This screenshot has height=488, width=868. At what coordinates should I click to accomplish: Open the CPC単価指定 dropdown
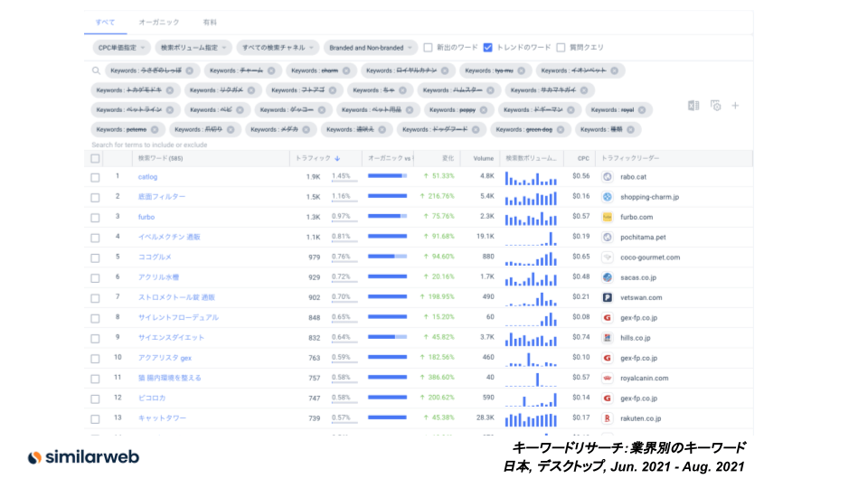point(121,48)
